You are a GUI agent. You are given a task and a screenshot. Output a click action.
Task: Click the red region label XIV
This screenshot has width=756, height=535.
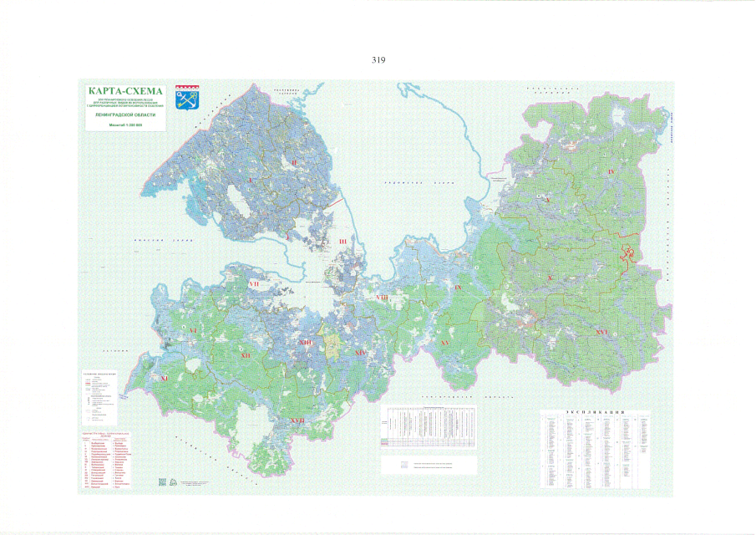(x=361, y=353)
